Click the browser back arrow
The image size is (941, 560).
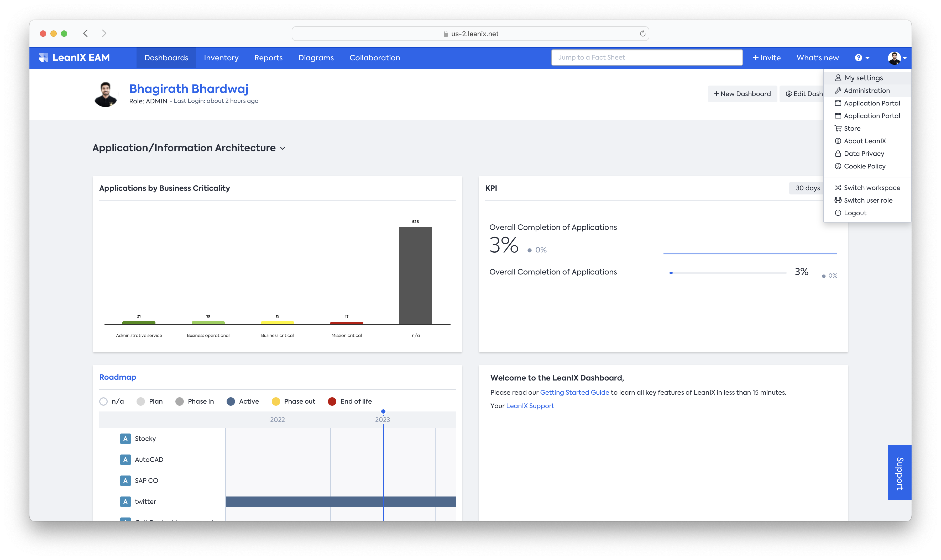point(86,33)
